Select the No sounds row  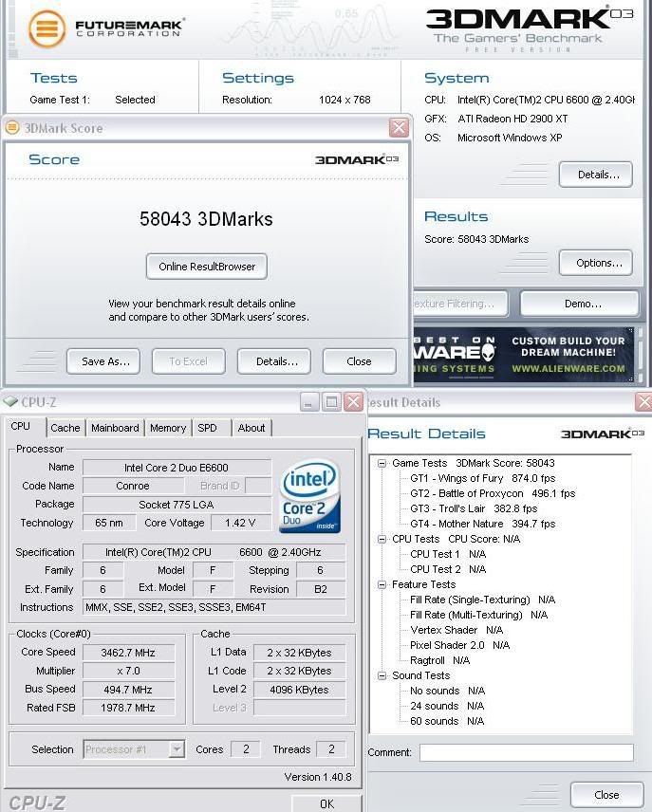[447, 691]
